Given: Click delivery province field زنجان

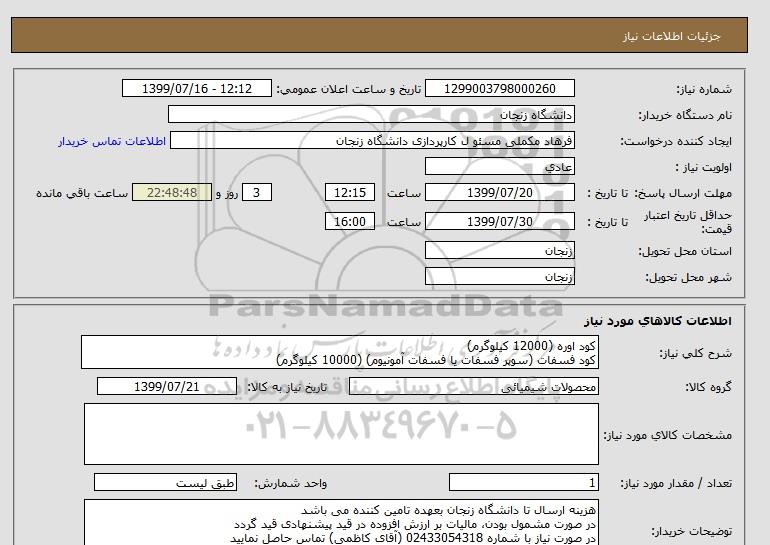Looking at the screenshot, I should [x=499, y=250].
